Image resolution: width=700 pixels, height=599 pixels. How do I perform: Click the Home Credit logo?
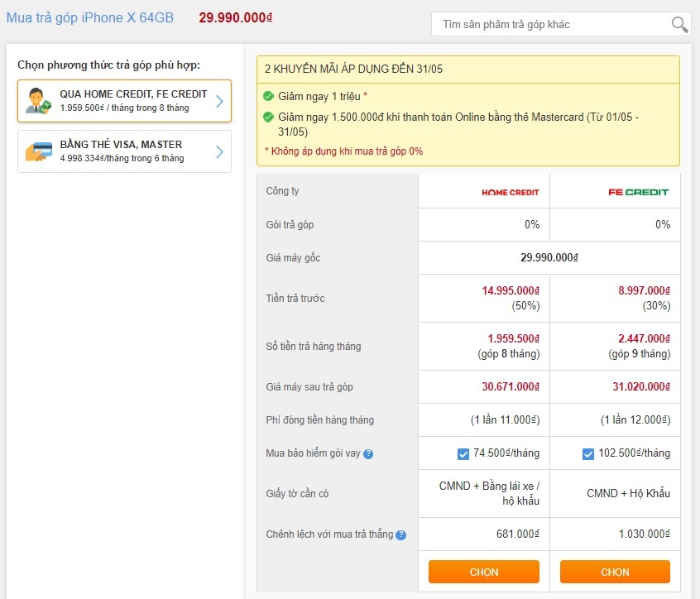click(510, 192)
